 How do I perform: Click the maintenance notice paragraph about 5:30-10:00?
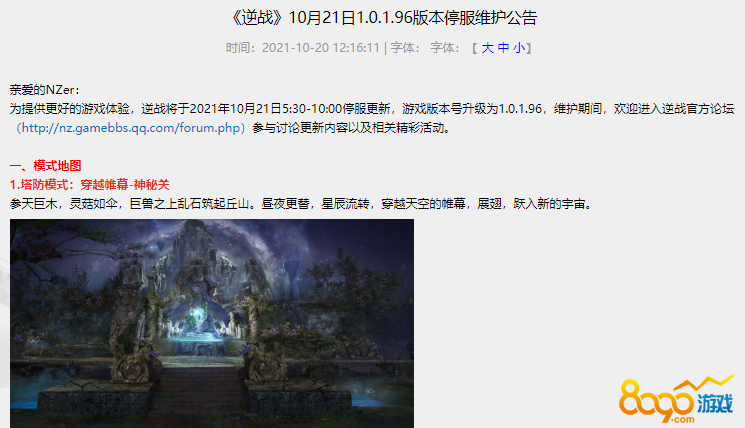[372, 118]
